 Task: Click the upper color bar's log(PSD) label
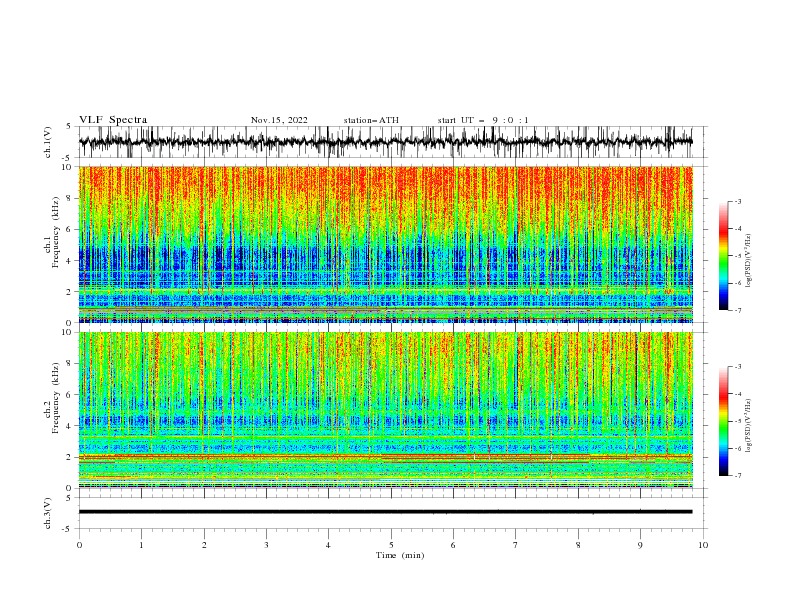pos(748,261)
